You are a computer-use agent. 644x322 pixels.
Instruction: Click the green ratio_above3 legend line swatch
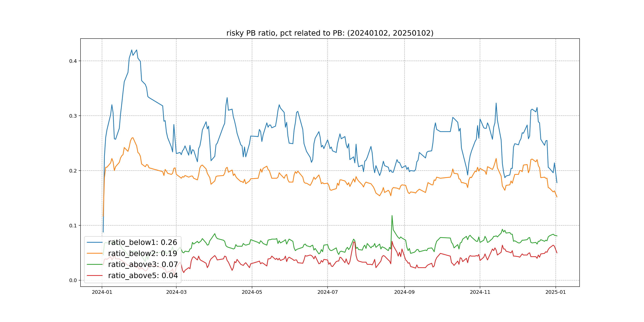click(x=94, y=264)
